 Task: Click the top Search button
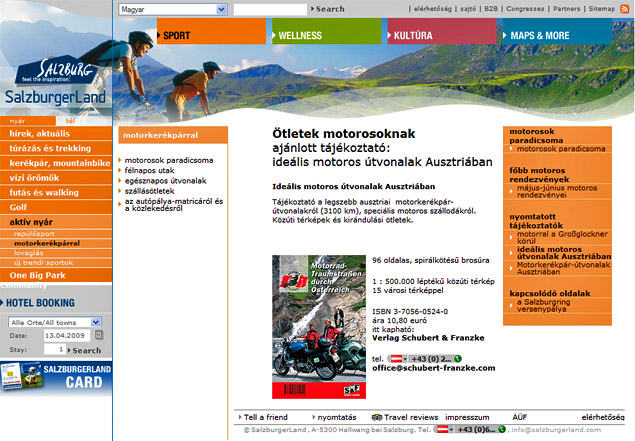coord(328,9)
